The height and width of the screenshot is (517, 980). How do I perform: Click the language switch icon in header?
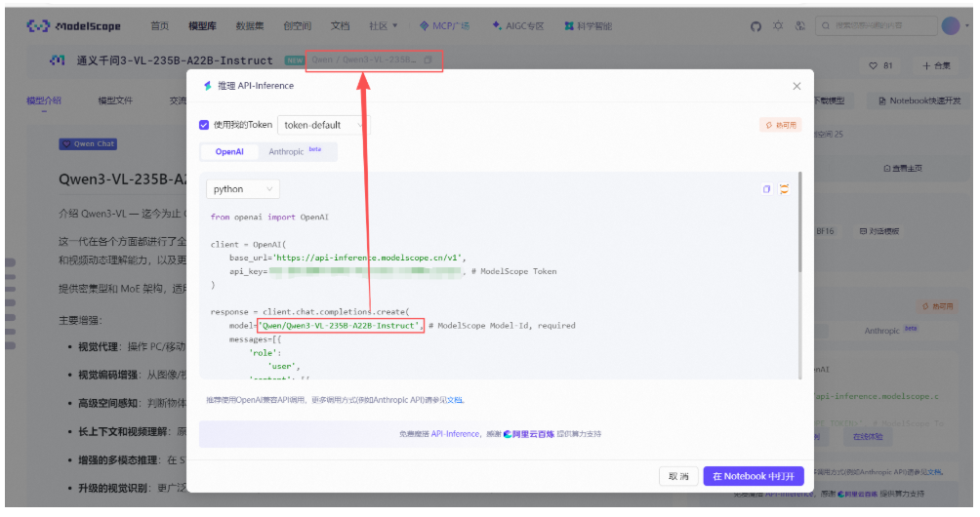coord(800,26)
